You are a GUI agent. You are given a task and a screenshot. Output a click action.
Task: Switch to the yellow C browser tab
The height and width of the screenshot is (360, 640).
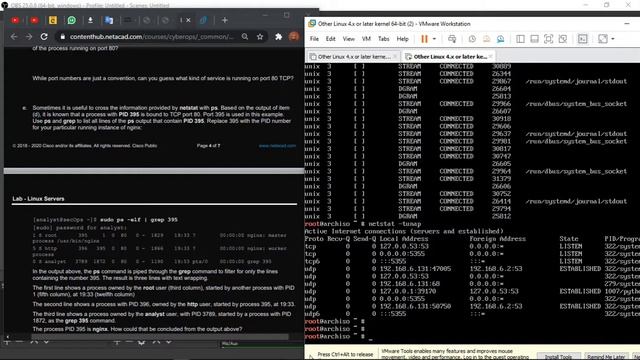pos(53,20)
